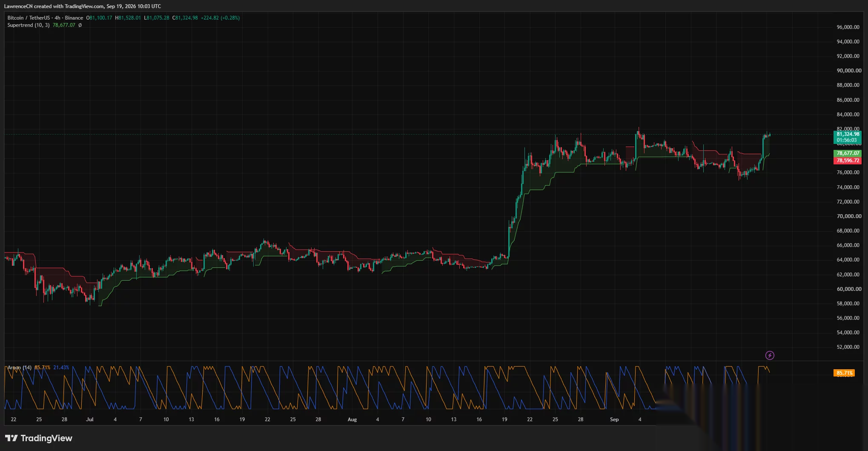The width and height of the screenshot is (868, 451).
Task: Click the 96,000.00 price axis label
Action: click(x=849, y=27)
